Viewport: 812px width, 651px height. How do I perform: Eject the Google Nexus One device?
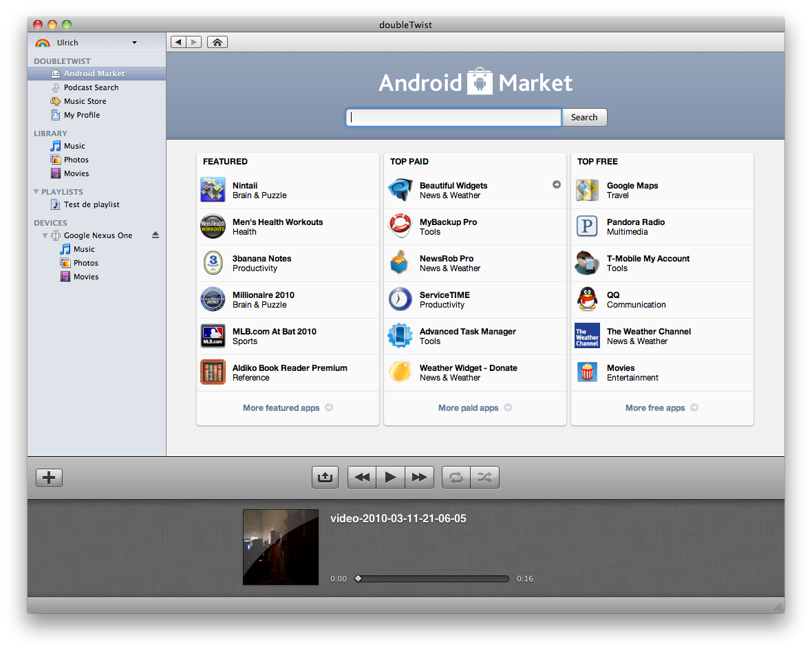[156, 235]
